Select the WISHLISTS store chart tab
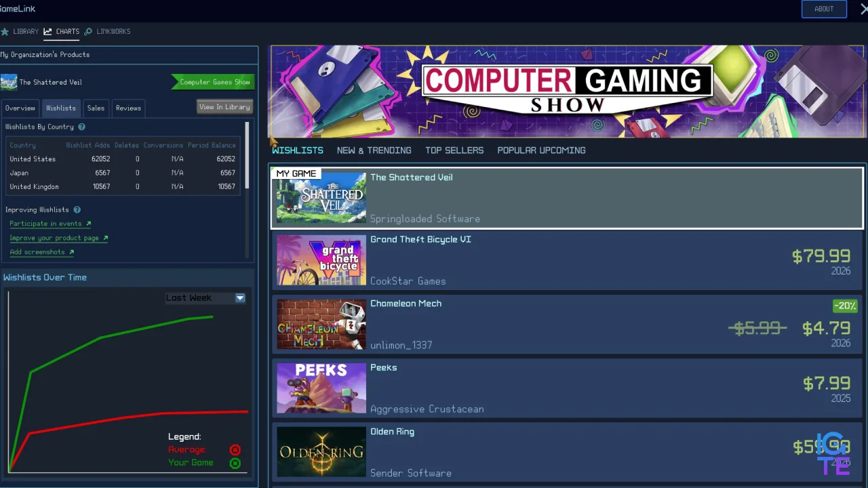 click(298, 150)
